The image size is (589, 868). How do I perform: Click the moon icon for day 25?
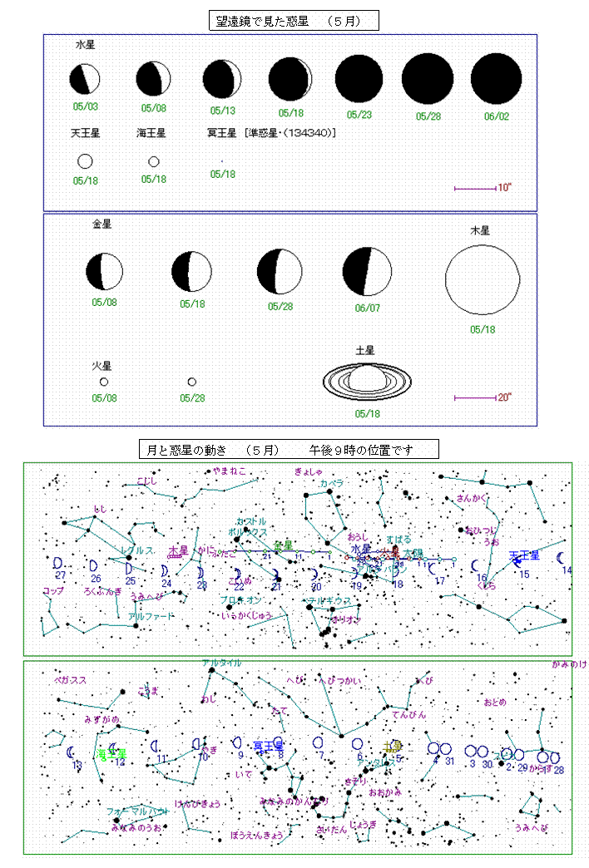click(129, 569)
